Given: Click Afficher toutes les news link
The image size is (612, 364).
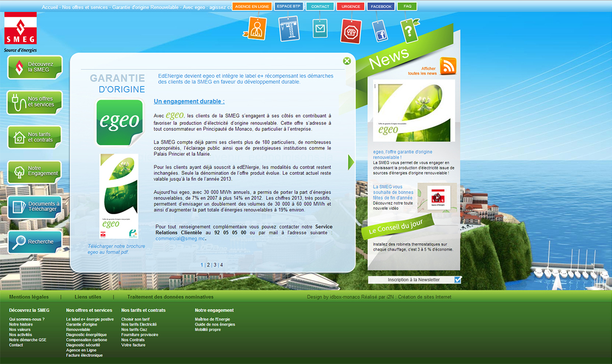Looking at the screenshot, I should click(422, 71).
